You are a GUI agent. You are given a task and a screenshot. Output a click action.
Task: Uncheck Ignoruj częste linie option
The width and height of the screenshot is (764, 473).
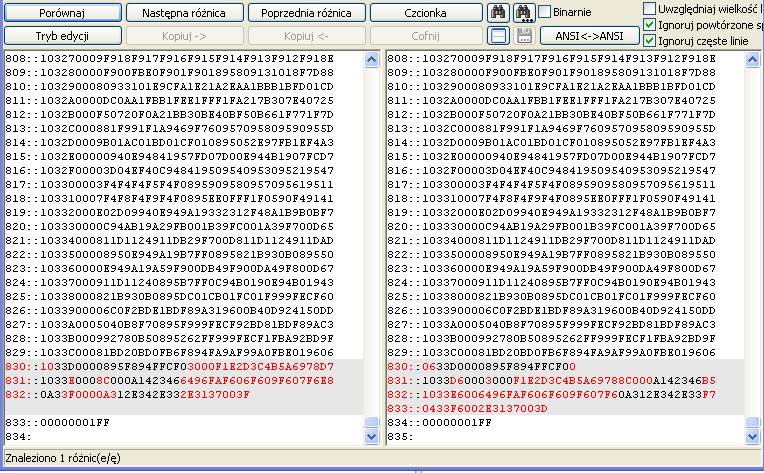[x=649, y=40]
